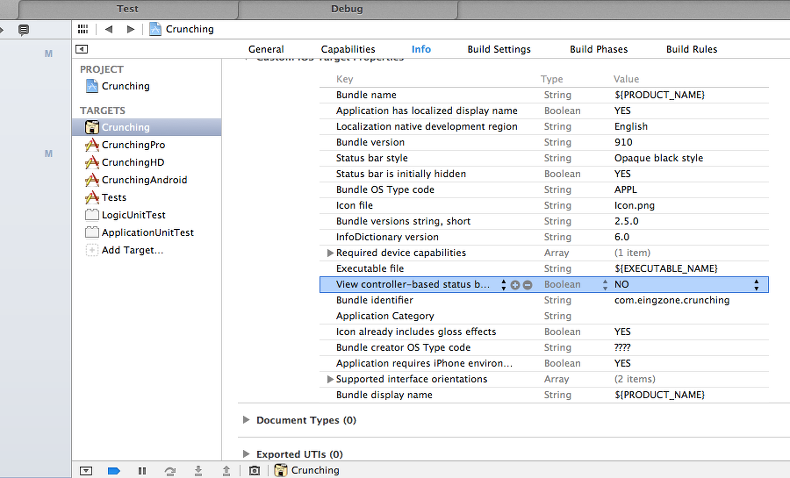Expand Required device capabilities array
Viewport: 790px width, 478px height.
pos(330,253)
